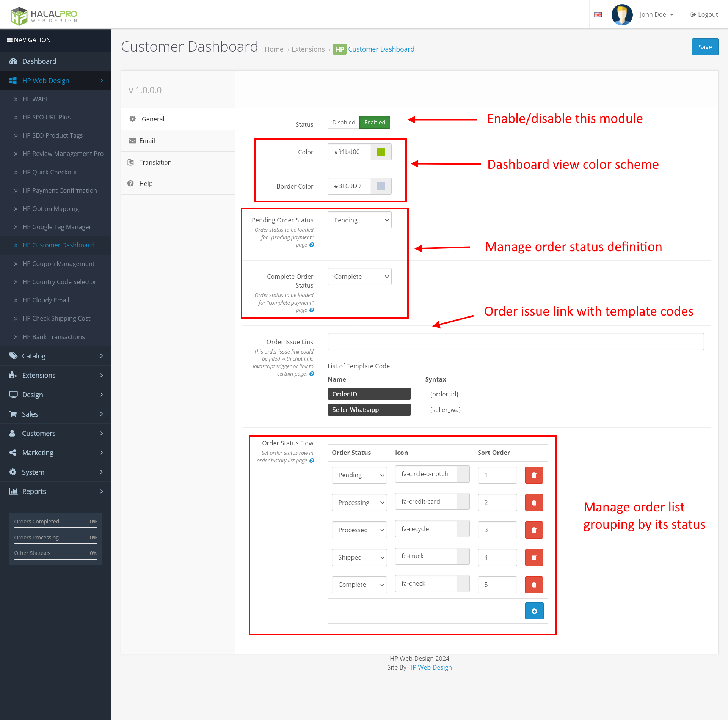Open the Pending Order Status dropdown
Viewport: 728px width, 720px height.
[x=359, y=220]
